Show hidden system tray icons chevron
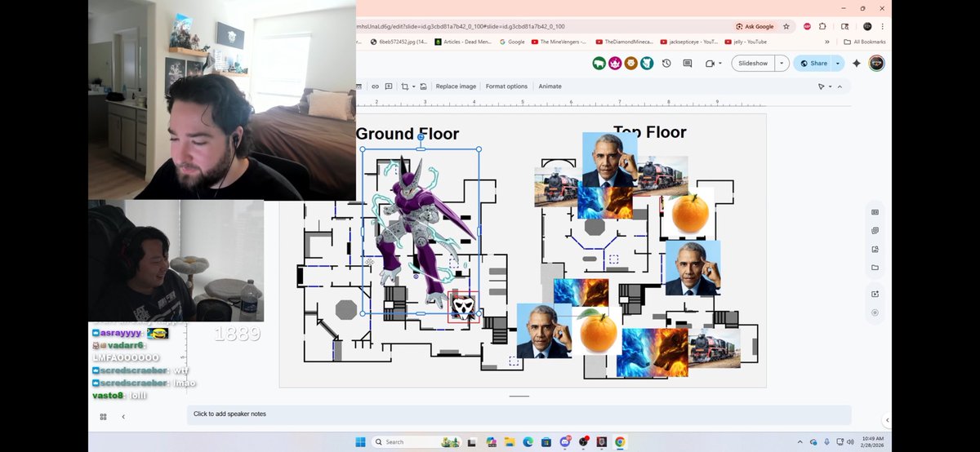The image size is (980, 452). tap(800, 441)
